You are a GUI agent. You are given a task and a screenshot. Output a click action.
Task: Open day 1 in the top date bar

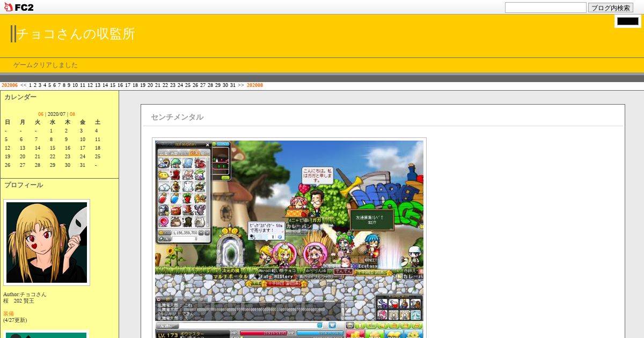(x=31, y=85)
